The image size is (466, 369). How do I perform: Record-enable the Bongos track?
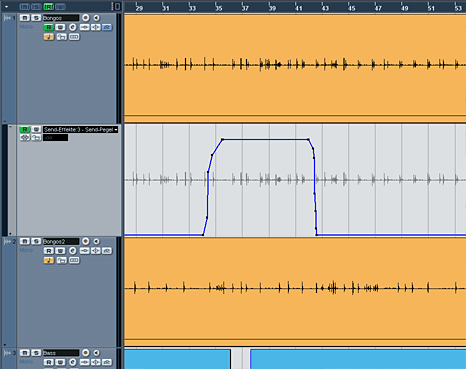(86, 18)
